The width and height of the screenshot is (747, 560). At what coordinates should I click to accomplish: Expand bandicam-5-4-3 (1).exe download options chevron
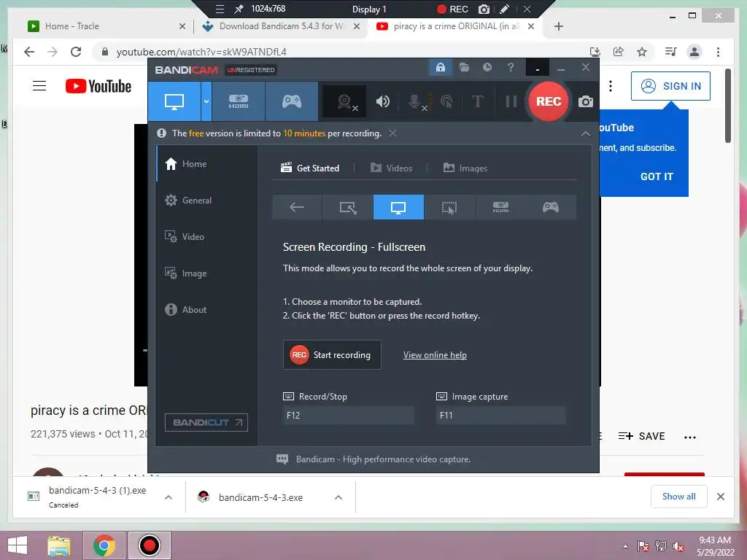[x=169, y=497]
